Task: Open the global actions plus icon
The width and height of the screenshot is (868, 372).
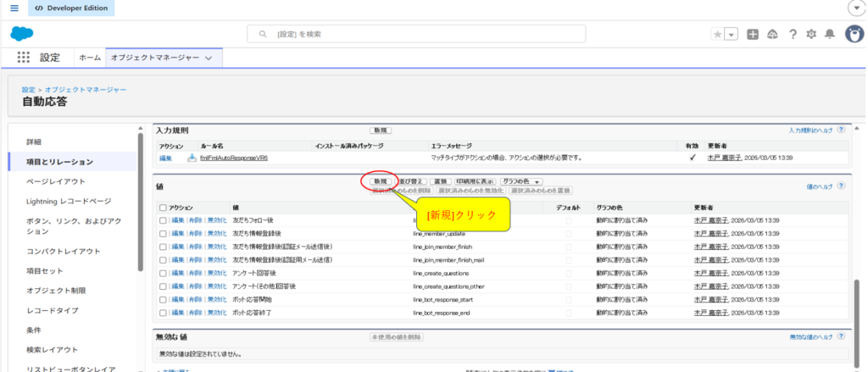Action: pyautogui.click(x=752, y=34)
